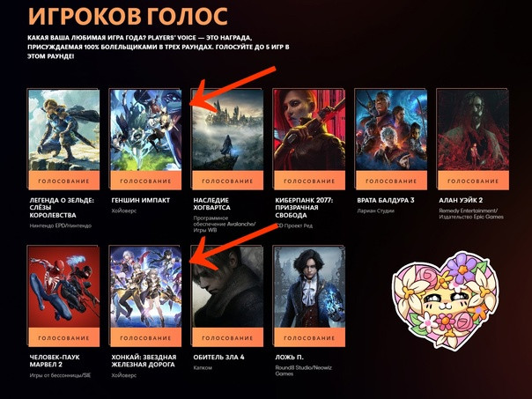532x399 pixels.
Task: Open the Zelda cover artwork thumbnail
Action: pyautogui.click(x=64, y=130)
